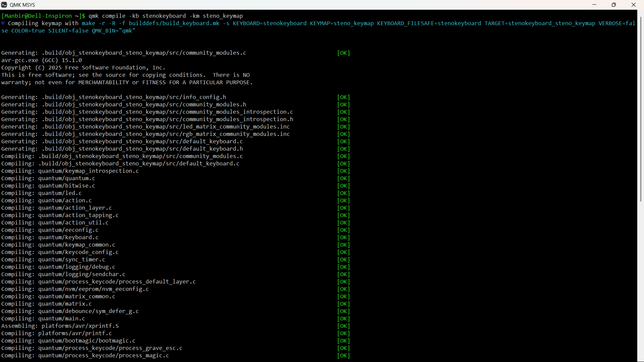Click the QMK MSYS title text

22,5
